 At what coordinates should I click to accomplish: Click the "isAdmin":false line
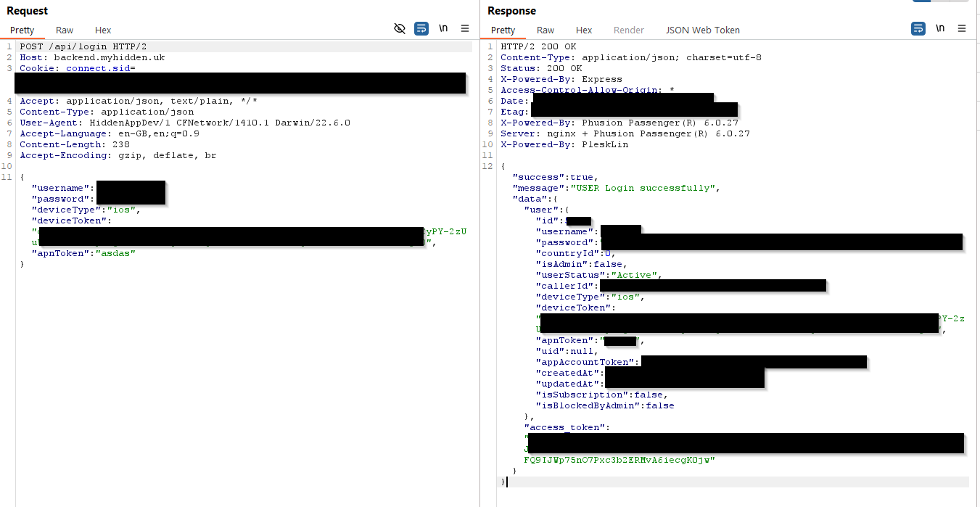(582, 264)
